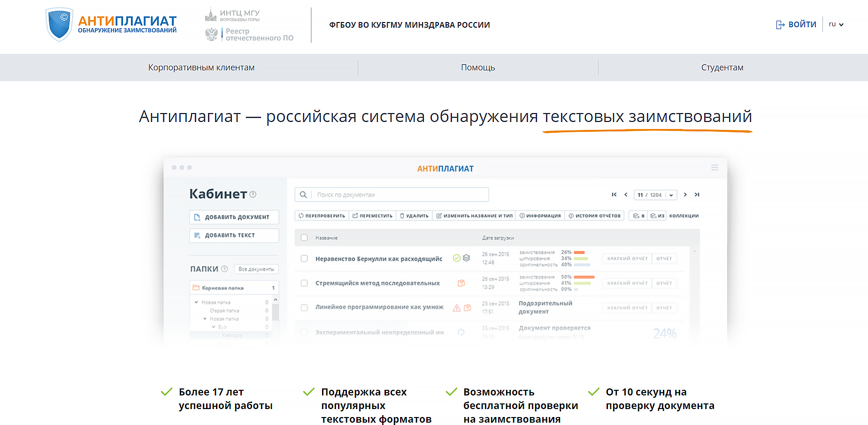Image resolution: width=868 pixels, height=425 pixels.
Task: Open the Студентам menu item
Action: 722,68
